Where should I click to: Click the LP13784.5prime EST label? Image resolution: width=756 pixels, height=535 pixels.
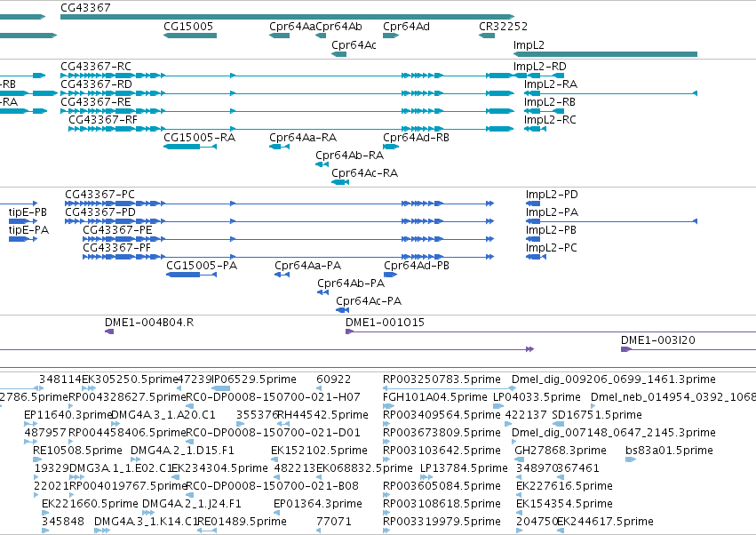(x=464, y=468)
